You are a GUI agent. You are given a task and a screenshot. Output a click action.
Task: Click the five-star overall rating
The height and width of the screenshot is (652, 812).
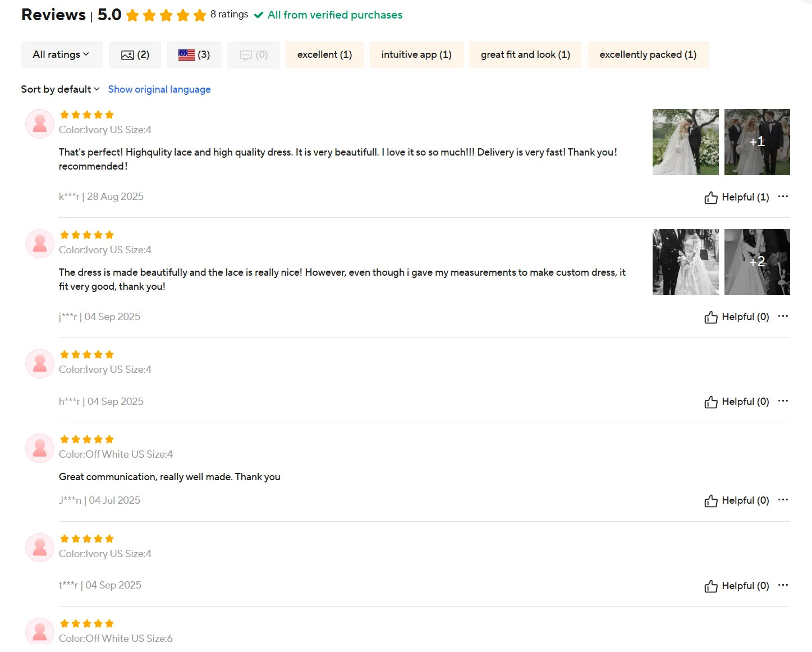pos(166,15)
